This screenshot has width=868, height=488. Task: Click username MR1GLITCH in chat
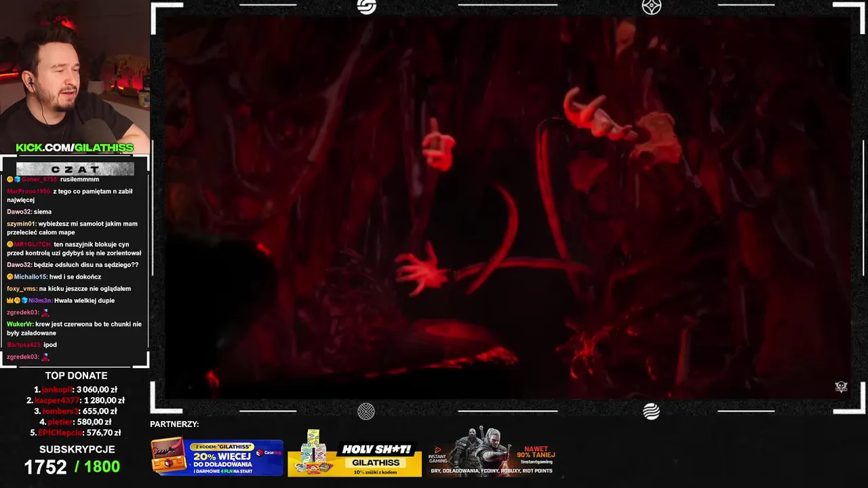point(33,244)
